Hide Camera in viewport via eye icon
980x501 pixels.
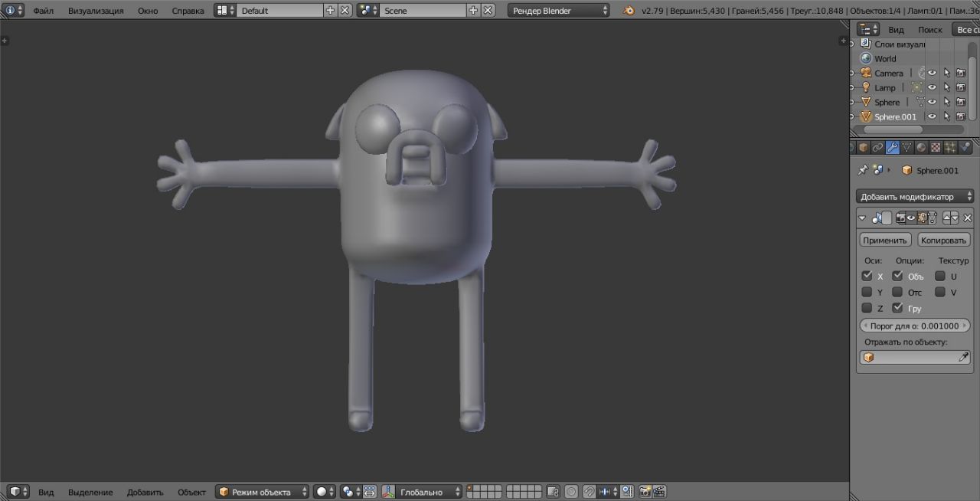click(932, 73)
